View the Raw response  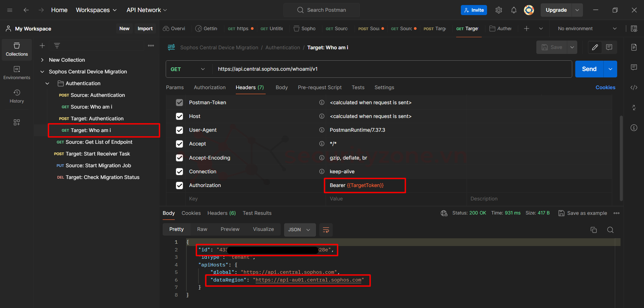click(x=202, y=229)
